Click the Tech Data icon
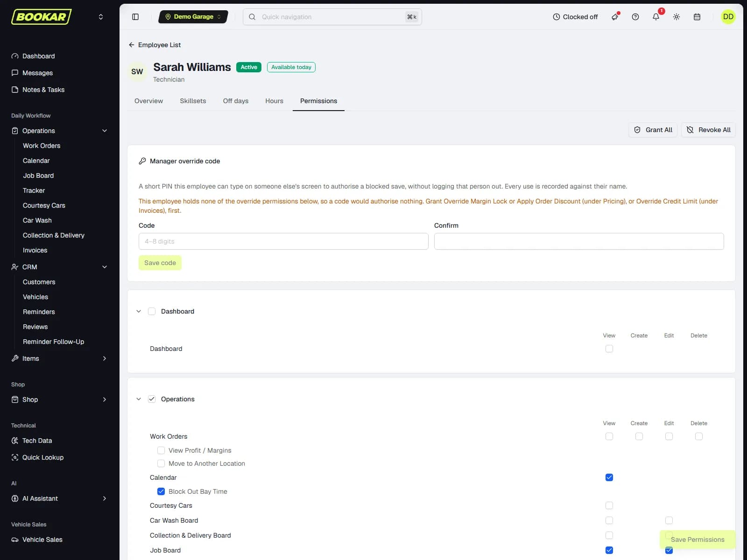The image size is (747, 560). (x=15, y=441)
